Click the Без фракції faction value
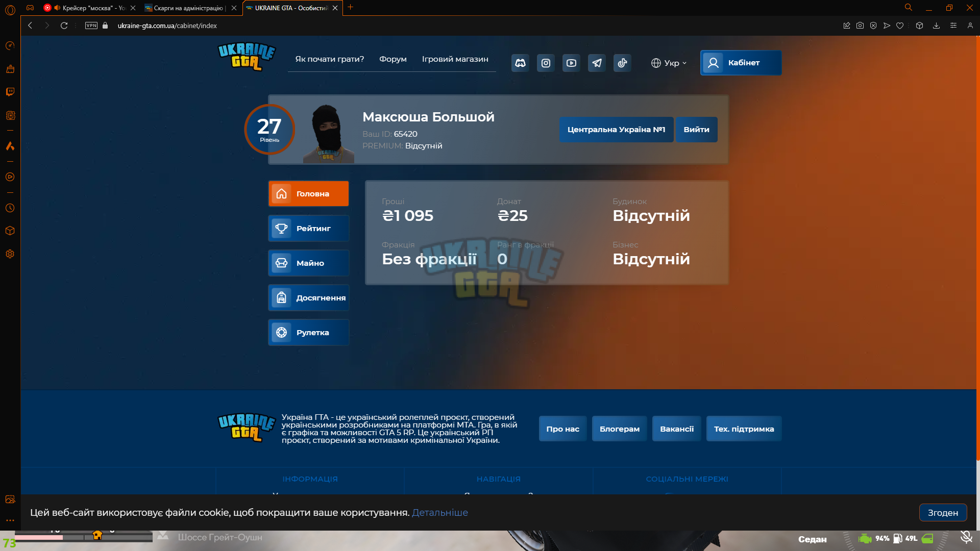980x551 pixels. (x=429, y=259)
